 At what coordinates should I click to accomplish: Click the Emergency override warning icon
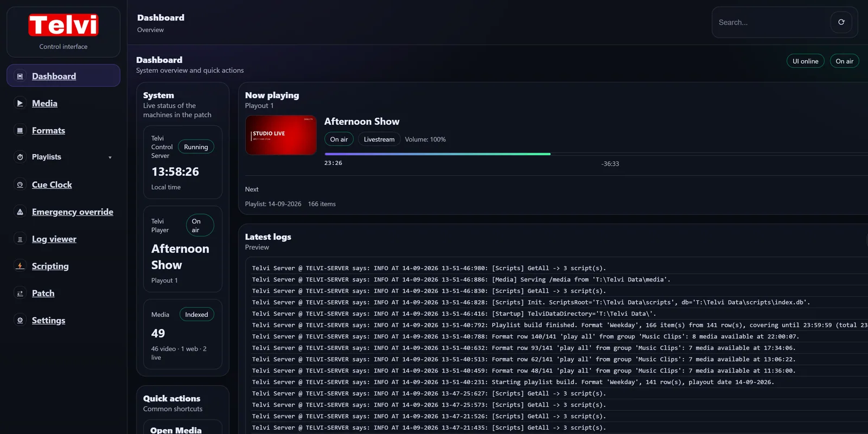coord(20,212)
